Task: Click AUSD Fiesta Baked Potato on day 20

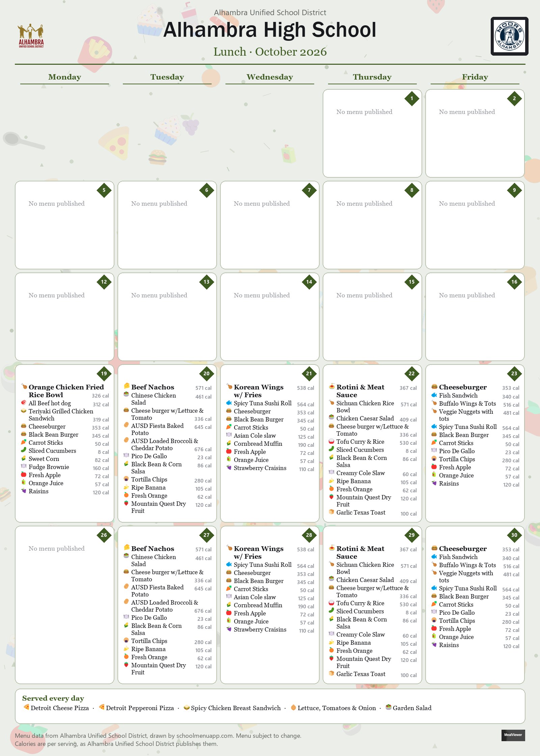Action: tap(157, 429)
